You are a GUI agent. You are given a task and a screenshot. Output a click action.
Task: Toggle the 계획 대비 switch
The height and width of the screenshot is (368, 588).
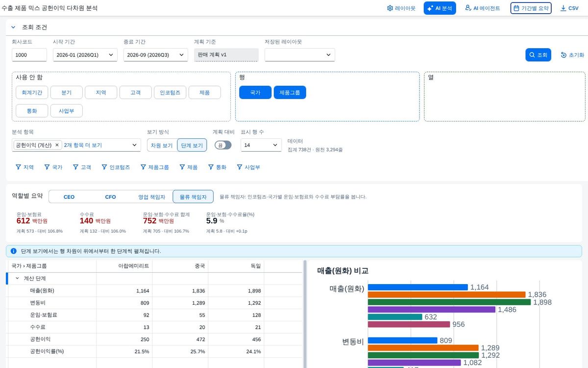[223, 145]
